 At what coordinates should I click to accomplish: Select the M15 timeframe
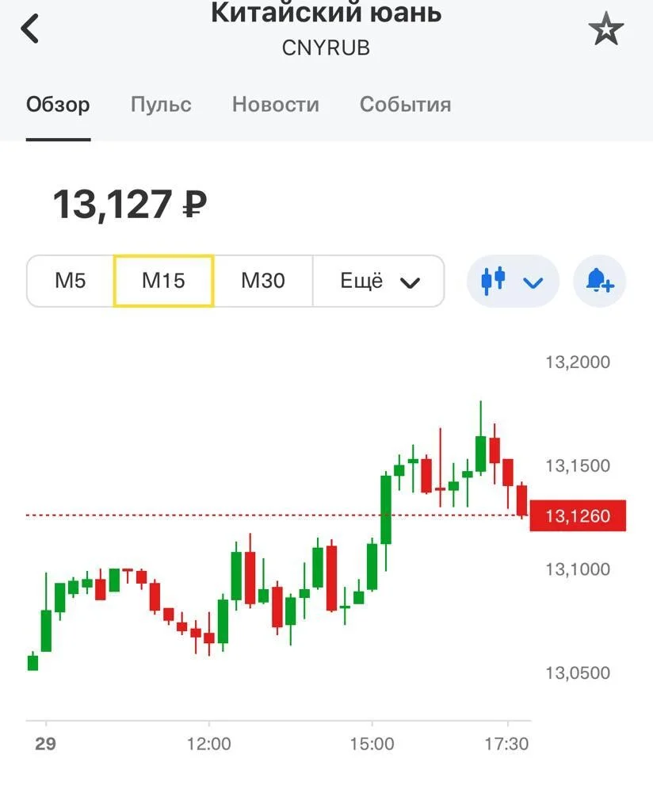tap(163, 281)
